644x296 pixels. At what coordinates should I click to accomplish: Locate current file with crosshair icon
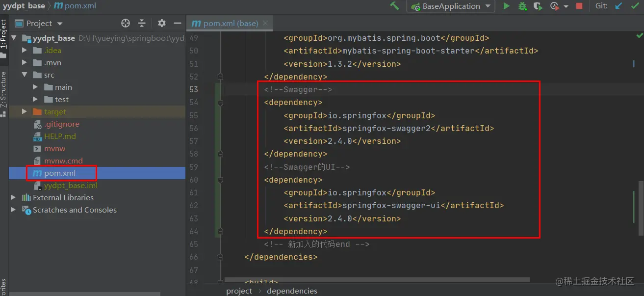(x=126, y=23)
